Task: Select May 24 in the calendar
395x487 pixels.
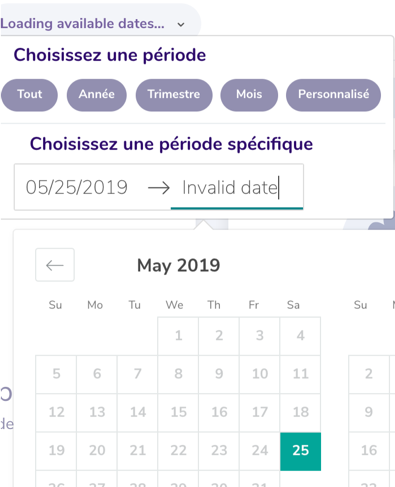Action: (260, 451)
